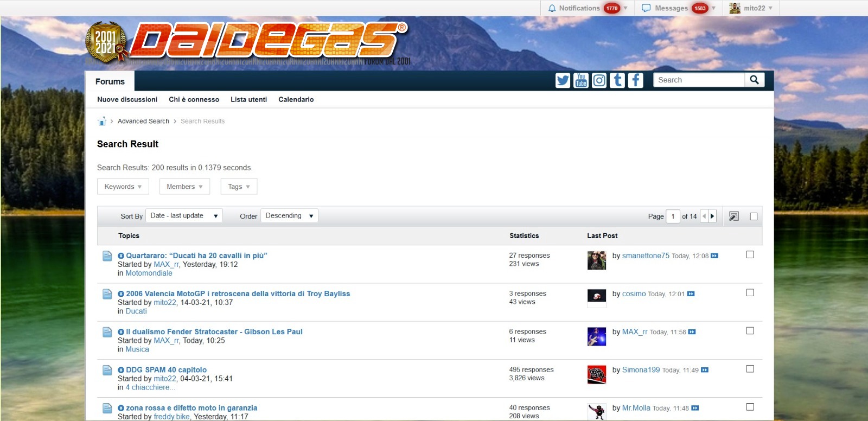Click into the Search text field

click(x=699, y=80)
